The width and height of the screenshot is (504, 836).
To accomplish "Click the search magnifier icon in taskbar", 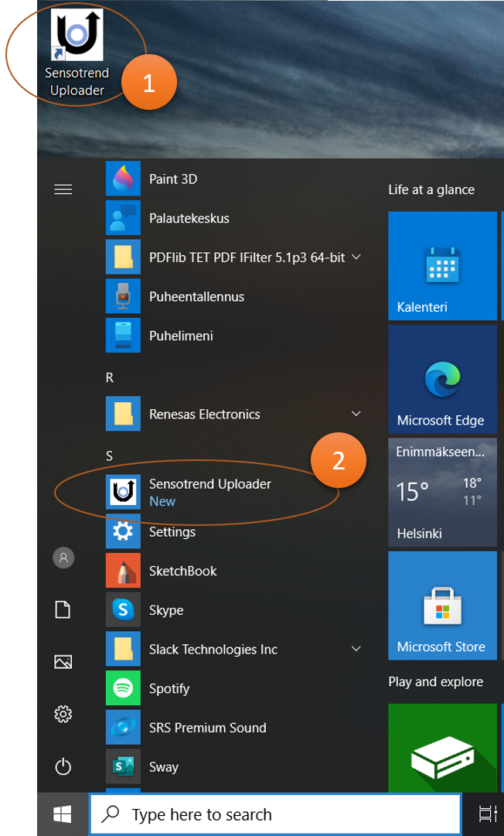I will [111, 814].
